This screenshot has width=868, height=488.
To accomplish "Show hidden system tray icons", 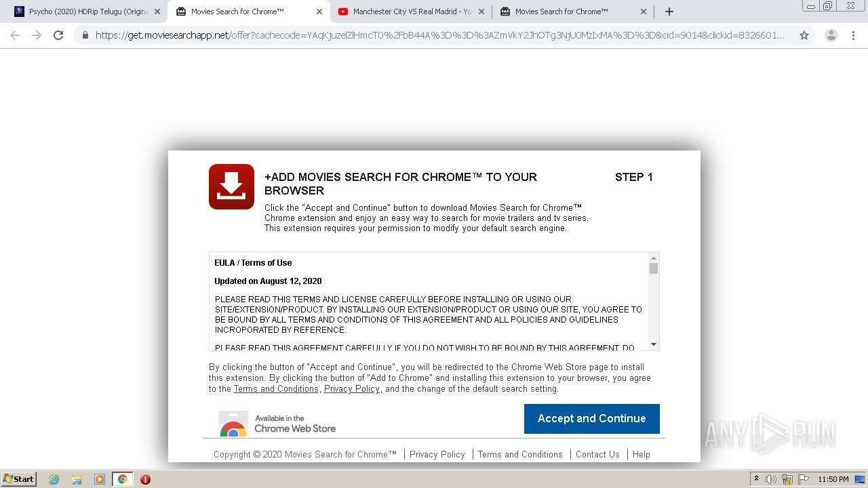I will 757,479.
